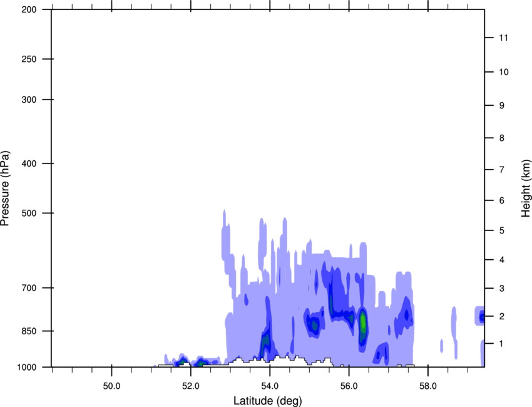Select the 6 km height tick label

(501, 200)
